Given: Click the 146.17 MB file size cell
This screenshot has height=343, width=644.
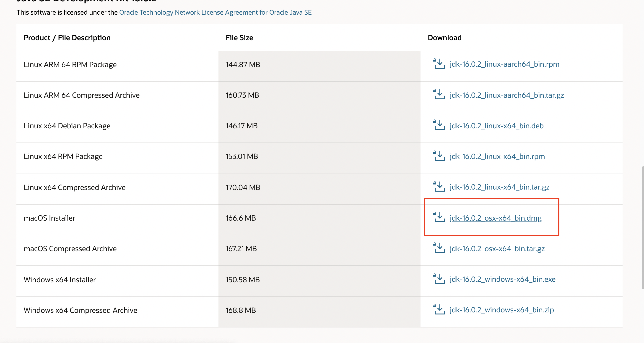Looking at the screenshot, I should point(319,127).
